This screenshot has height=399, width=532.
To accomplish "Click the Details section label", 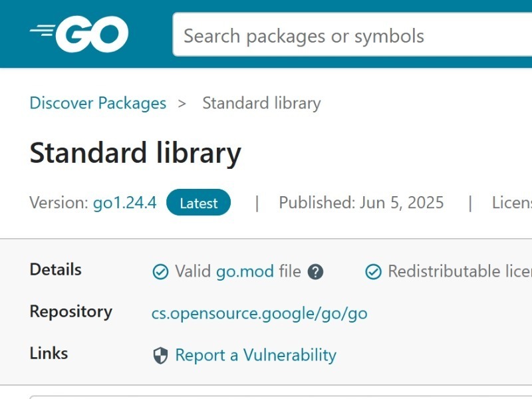I will [x=56, y=270].
